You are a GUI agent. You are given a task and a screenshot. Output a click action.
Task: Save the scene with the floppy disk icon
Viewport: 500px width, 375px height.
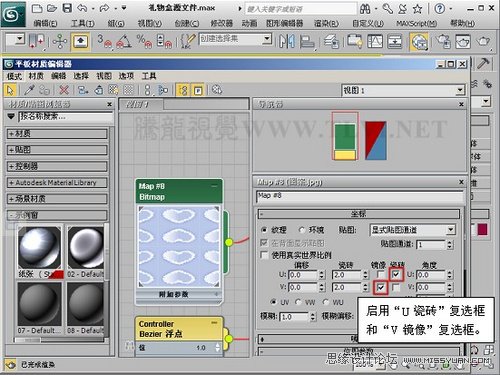pos(67,8)
